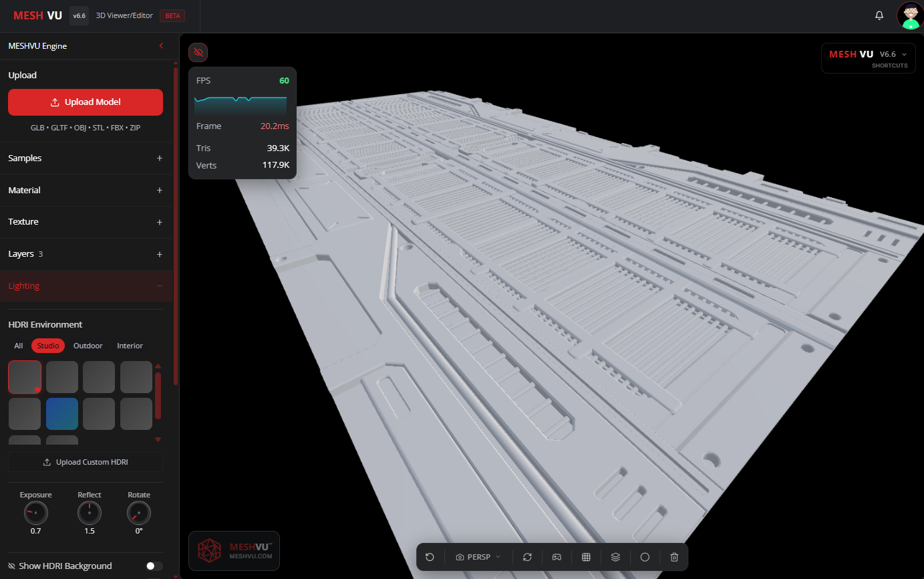Click the v6.6 version badge in header

point(79,15)
